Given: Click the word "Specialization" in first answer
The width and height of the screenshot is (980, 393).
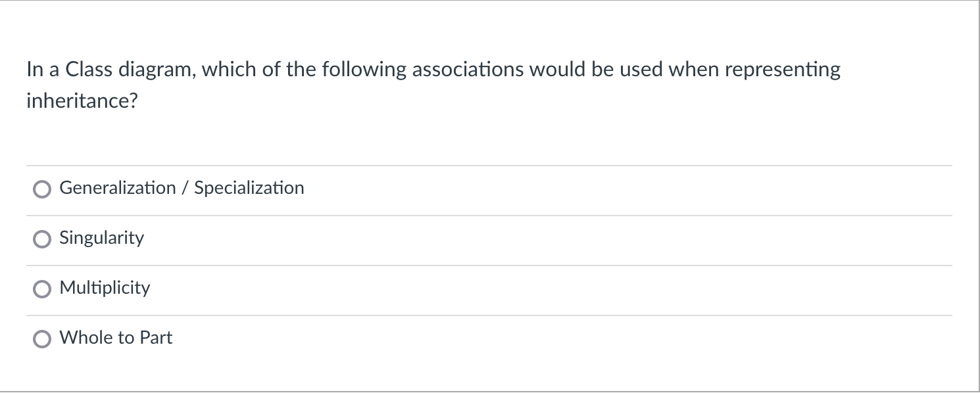Looking at the screenshot, I should click(x=249, y=188).
